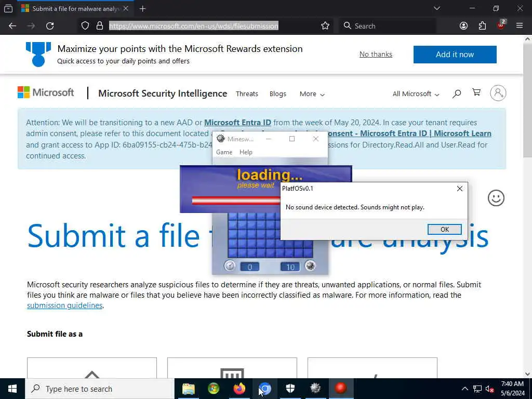Image resolution: width=532 pixels, height=399 pixels.
Task: Open the Minesweeper Game menu
Action: [x=224, y=152]
